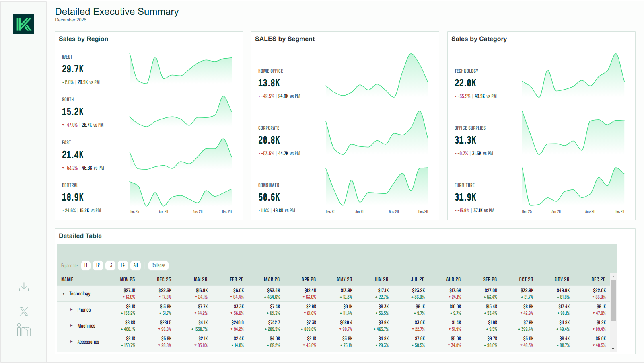
Task: Click the WEST sparkline chart
Action: click(x=181, y=68)
